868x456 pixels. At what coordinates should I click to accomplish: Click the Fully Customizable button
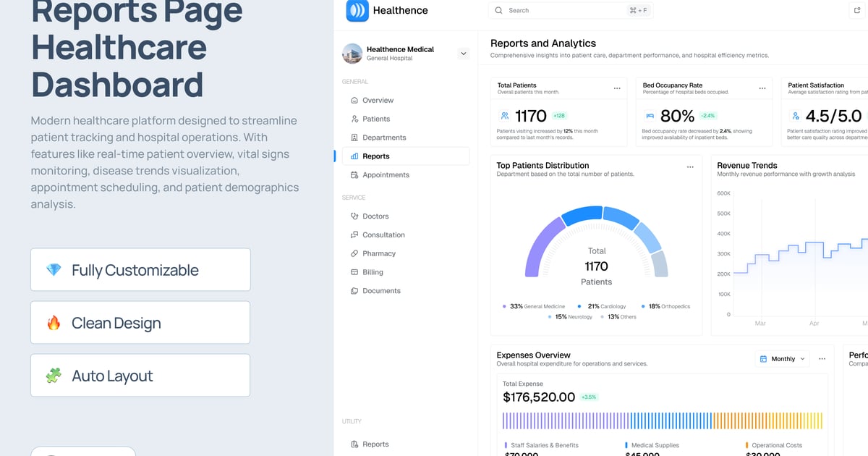pyautogui.click(x=140, y=269)
